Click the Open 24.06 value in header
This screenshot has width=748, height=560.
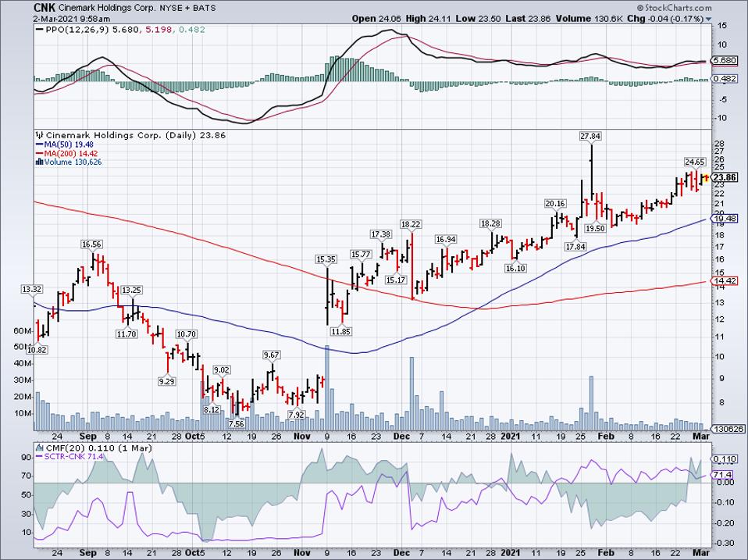click(x=377, y=19)
